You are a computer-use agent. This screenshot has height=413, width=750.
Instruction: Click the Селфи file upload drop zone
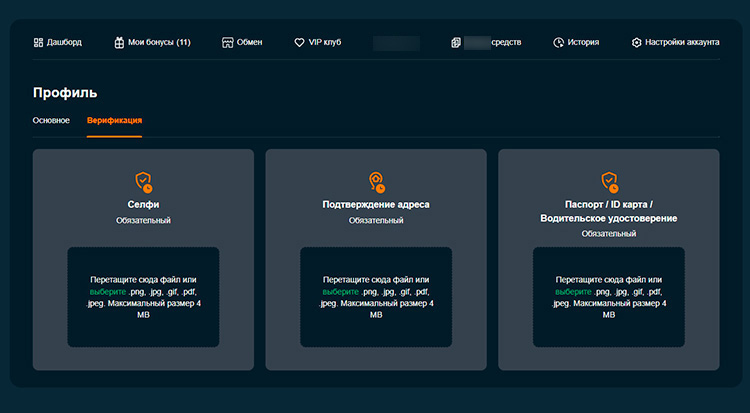(x=143, y=297)
